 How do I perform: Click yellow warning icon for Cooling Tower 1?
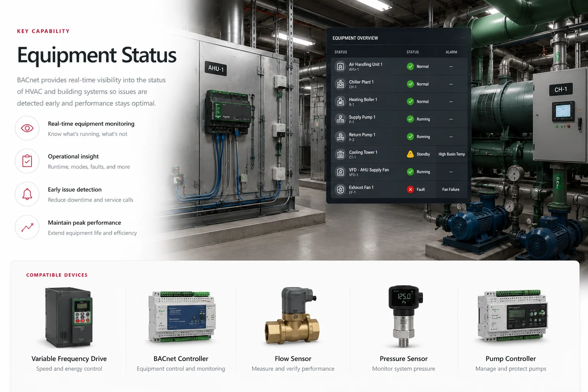pos(410,154)
